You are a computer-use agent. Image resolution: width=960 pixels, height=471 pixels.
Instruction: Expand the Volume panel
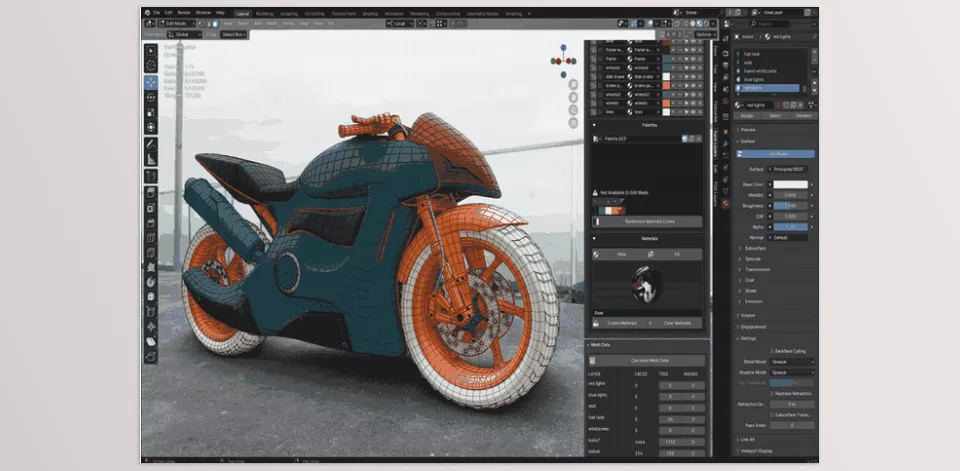748,315
